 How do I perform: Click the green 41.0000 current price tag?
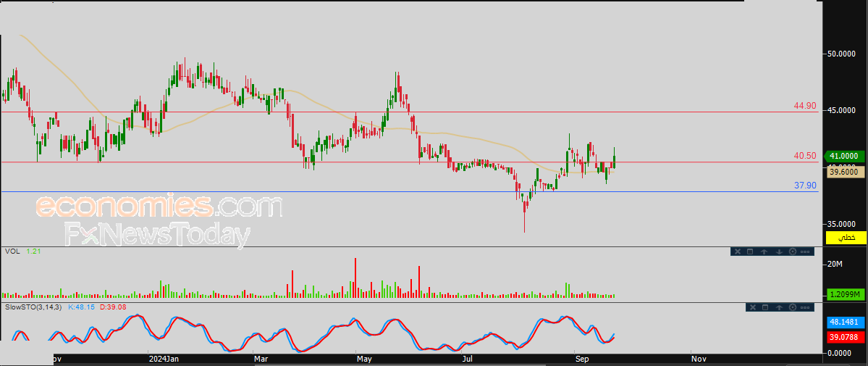point(844,156)
